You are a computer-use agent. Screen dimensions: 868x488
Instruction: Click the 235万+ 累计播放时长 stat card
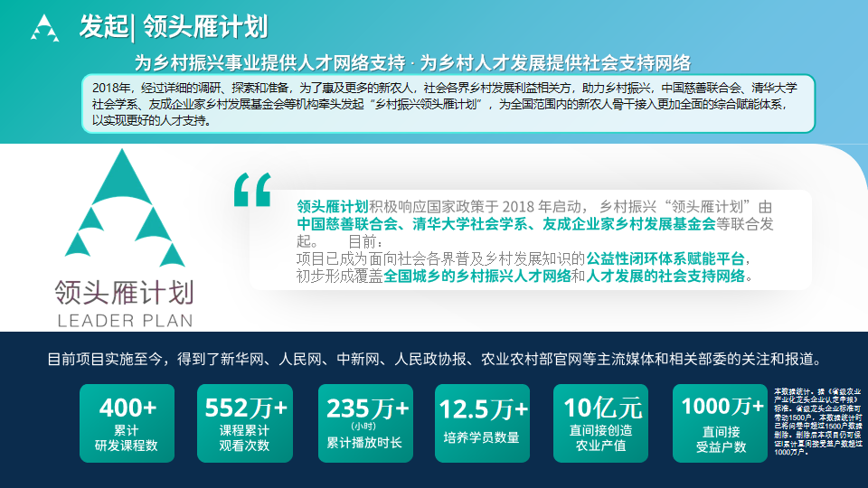[365, 423]
